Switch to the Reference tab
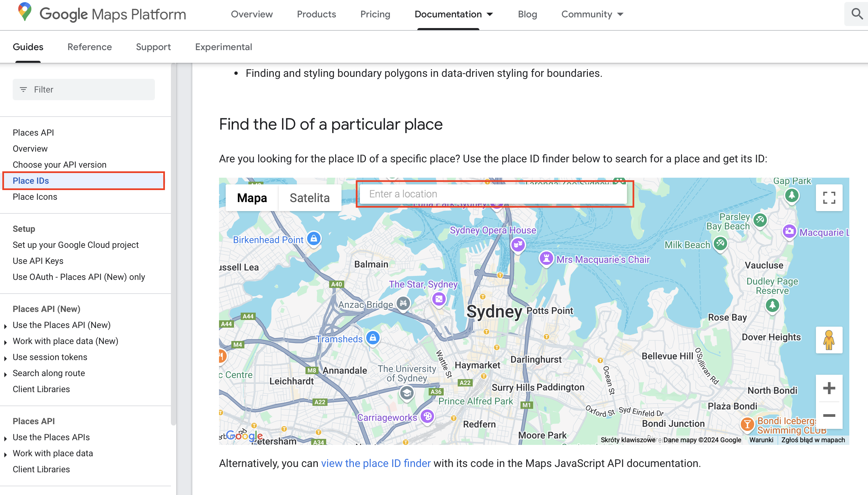868x495 pixels. tap(89, 47)
